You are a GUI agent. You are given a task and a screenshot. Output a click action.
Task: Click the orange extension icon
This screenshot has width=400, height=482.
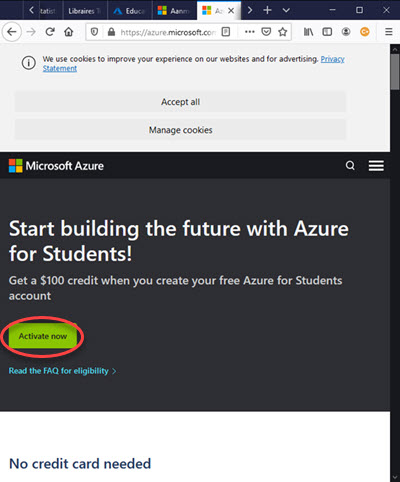click(x=365, y=32)
